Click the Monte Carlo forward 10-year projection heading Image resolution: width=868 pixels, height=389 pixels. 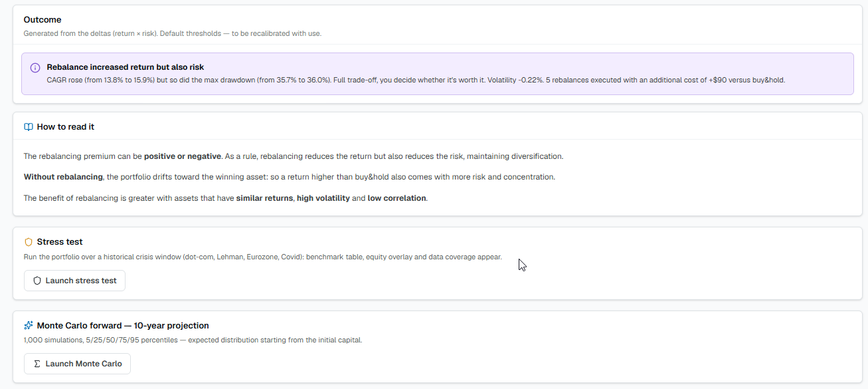[x=123, y=326]
